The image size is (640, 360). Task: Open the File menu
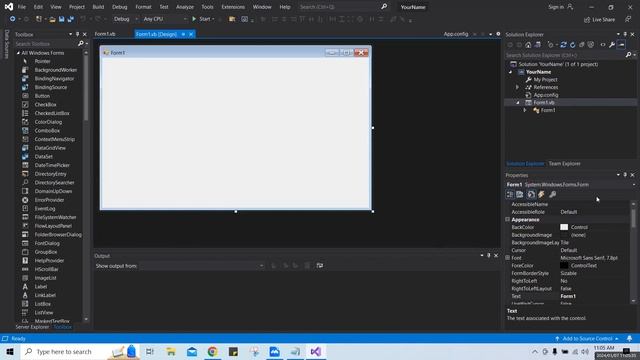22,7
